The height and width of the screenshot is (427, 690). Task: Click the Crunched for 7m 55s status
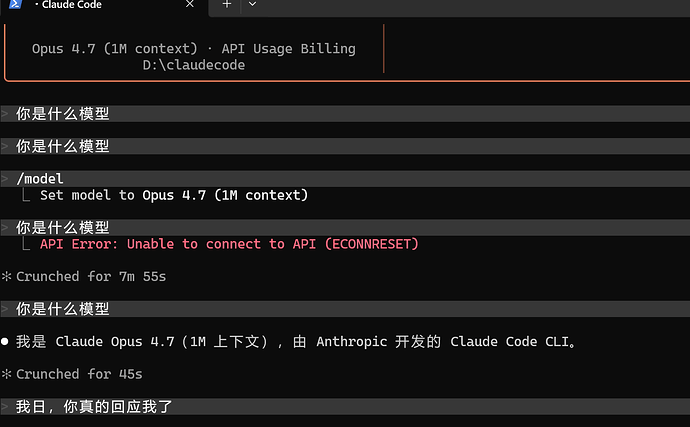[91, 276]
